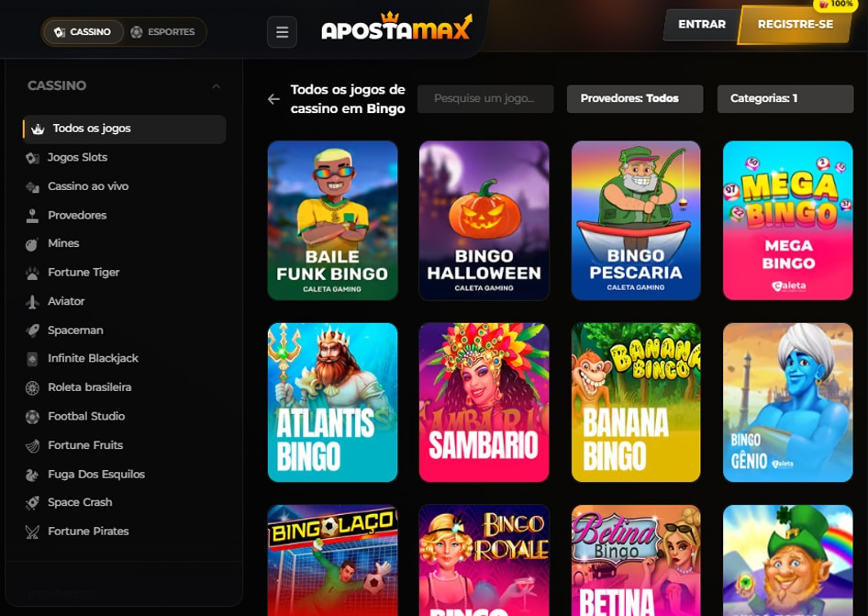Click the Space Crash rocket icon
Screen dimensions: 868x616
pyautogui.click(x=33, y=503)
